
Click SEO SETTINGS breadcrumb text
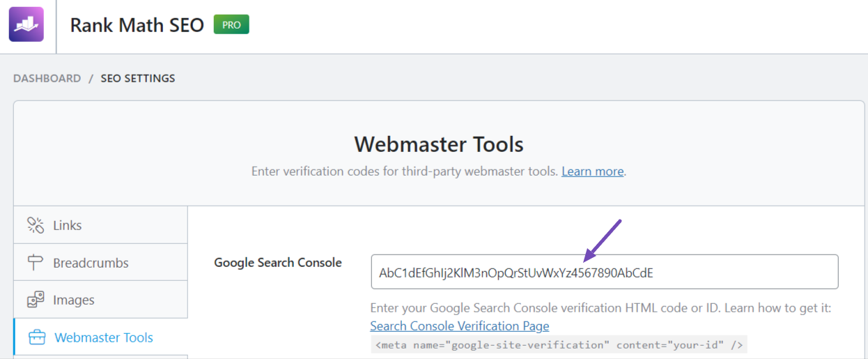pyautogui.click(x=138, y=78)
